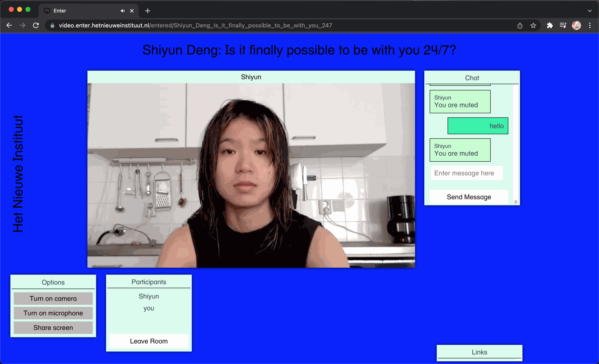Click Leave Room in Participants panel
Viewport: 599px width, 364px height.
click(149, 341)
